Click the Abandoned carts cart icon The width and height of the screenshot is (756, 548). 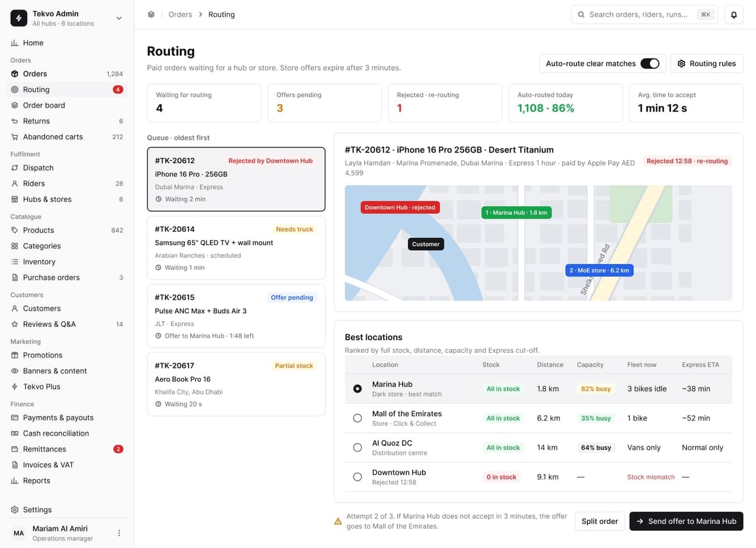tap(14, 137)
